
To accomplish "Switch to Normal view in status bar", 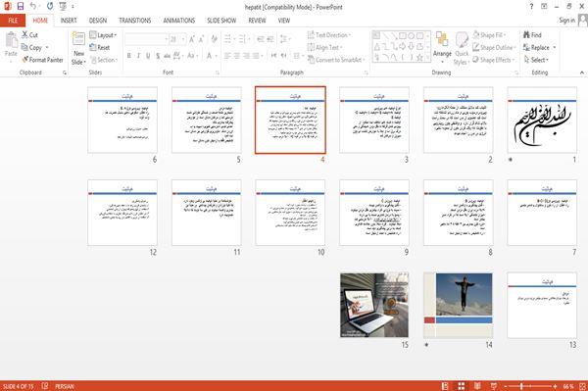I will coord(445,386).
